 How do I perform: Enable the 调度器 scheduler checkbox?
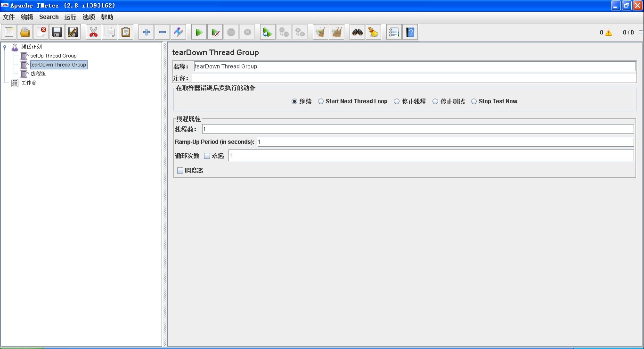coord(180,171)
